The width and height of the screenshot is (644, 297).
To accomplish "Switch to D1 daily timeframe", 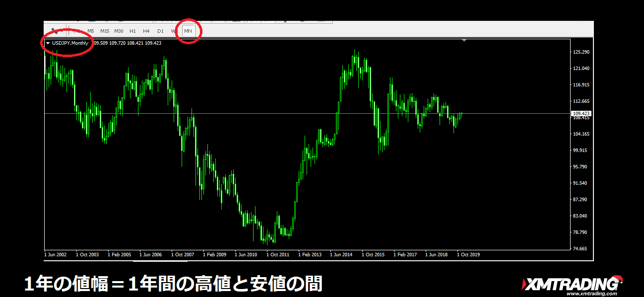I will (x=160, y=31).
